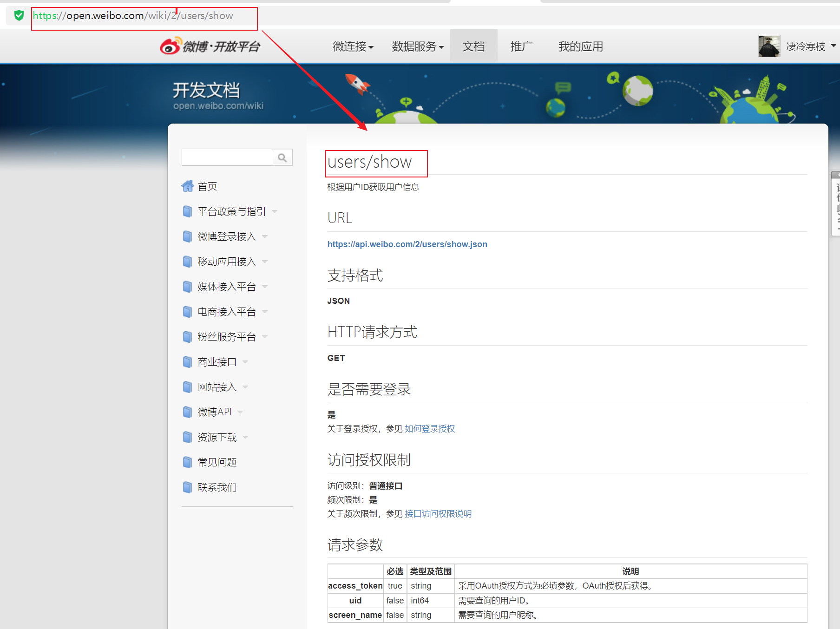The width and height of the screenshot is (840, 629).
Task: Click the users/show page heading
Action: pyautogui.click(x=370, y=162)
